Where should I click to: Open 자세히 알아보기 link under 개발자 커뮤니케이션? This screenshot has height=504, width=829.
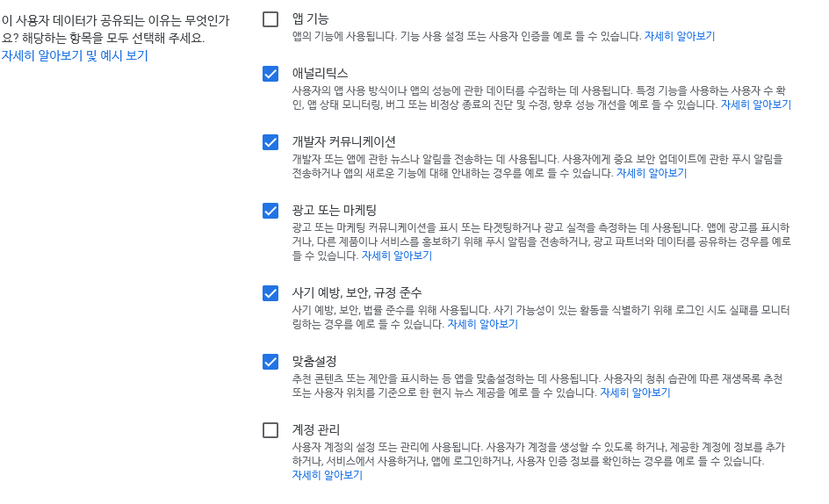(652, 173)
